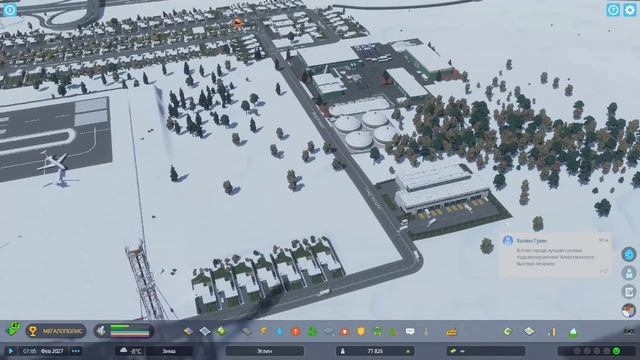Like the Chirper message heart counter
Screen dimensions: 640x360
click(x=604, y=271)
